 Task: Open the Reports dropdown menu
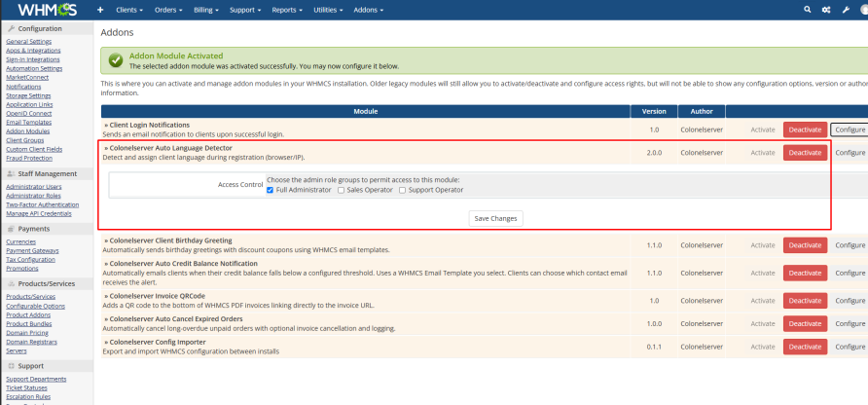click(x=287, y=10)
